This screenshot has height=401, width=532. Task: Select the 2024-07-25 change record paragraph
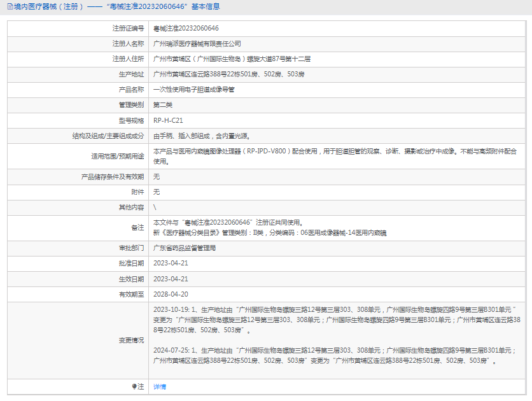coord(335,356)
